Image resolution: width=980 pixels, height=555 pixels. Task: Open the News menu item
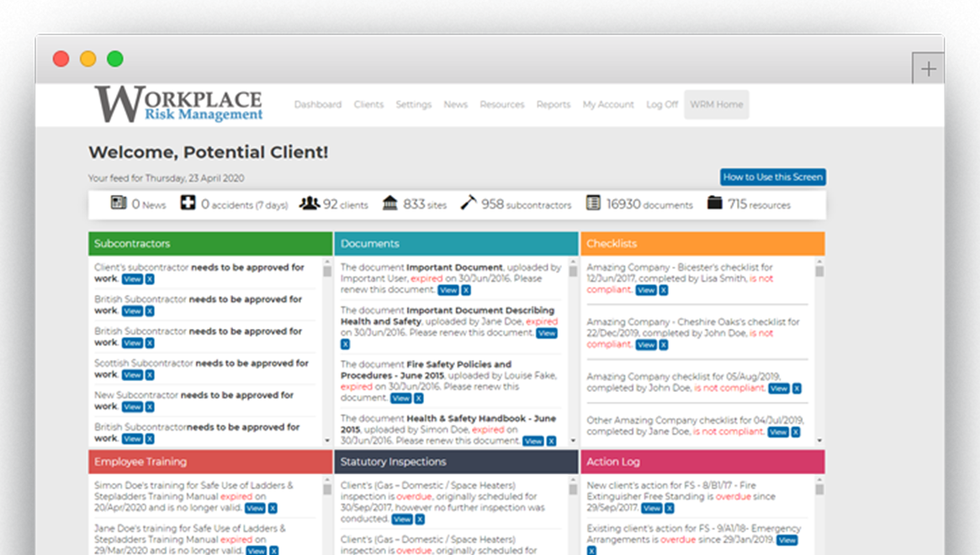(456, 104)
